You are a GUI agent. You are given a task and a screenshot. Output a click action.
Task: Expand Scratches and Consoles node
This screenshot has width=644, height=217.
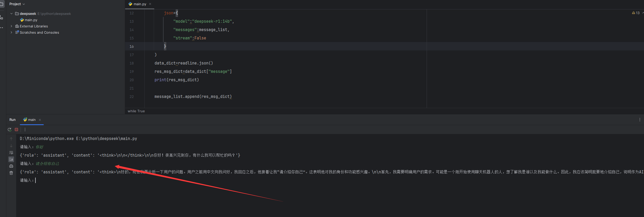point(11,32)
